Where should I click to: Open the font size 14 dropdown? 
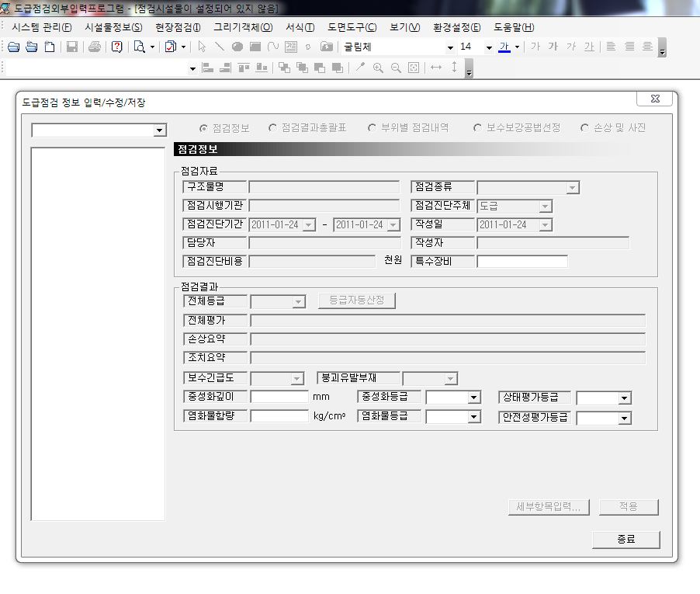pos(489,47)
